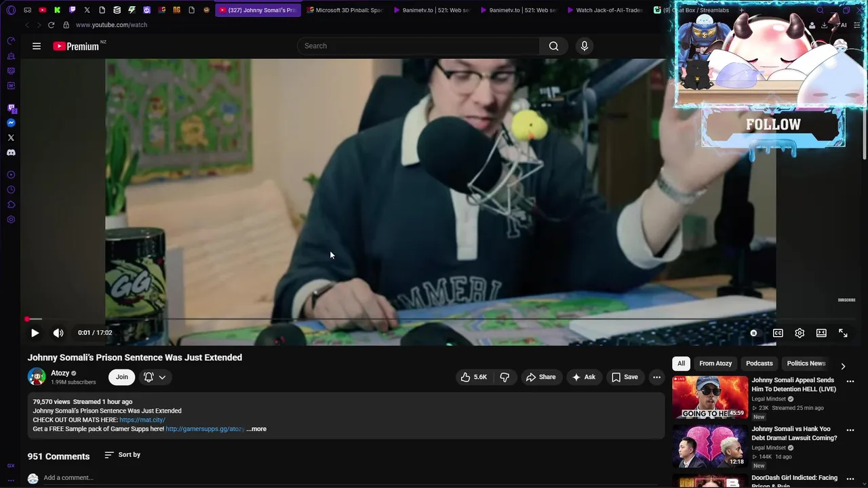Open the pinned Kick tab icon
The image size is (868, 488).
click(57, 10)
